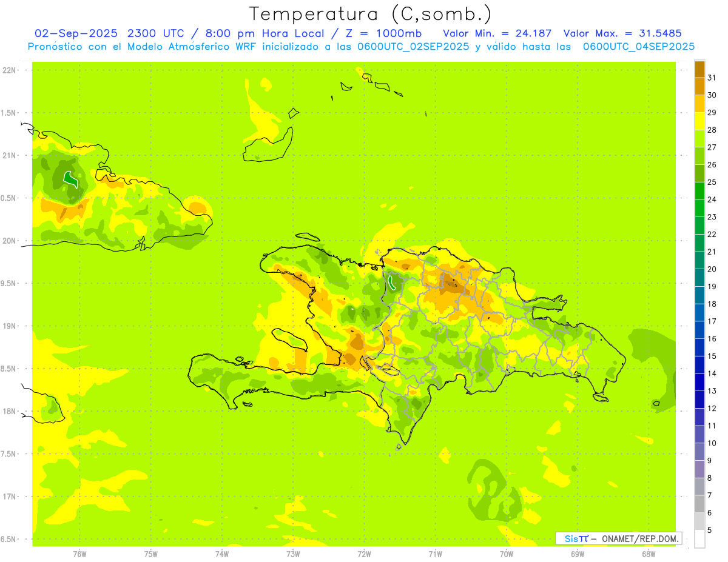The image size is (728, 562).
Task: Click the '19N' latitude axis label
Action: click(x=9, y=326)
